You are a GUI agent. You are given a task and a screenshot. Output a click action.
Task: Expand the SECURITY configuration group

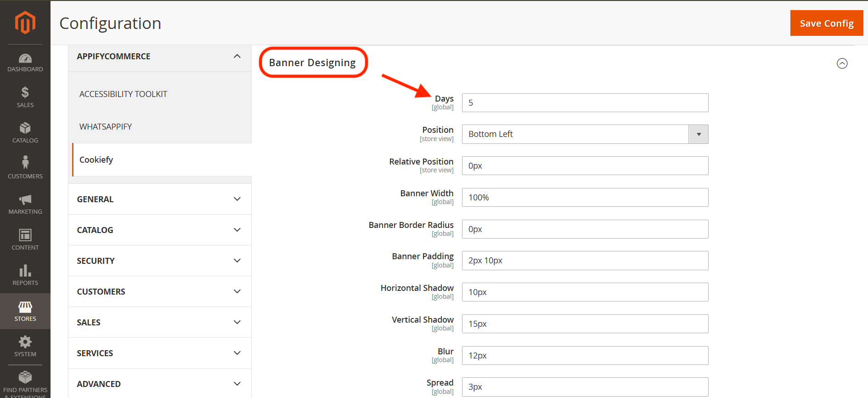click(159, 261)
